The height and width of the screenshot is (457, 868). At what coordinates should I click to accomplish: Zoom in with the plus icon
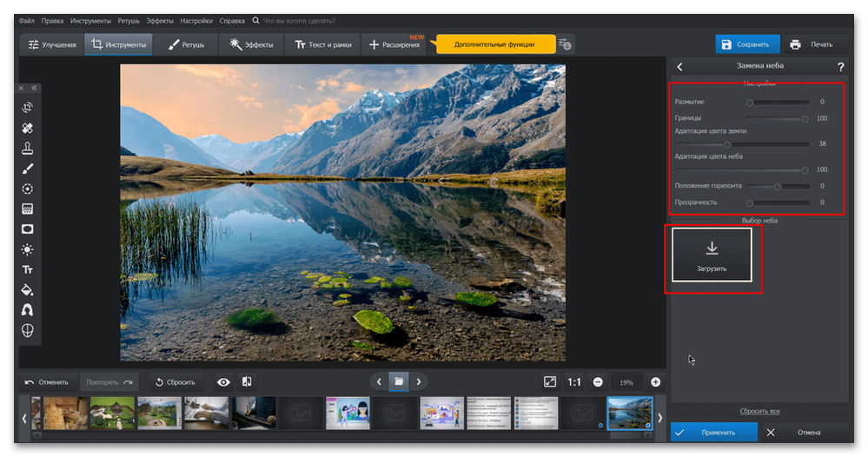pyautogui.click(x=655, y=381)
